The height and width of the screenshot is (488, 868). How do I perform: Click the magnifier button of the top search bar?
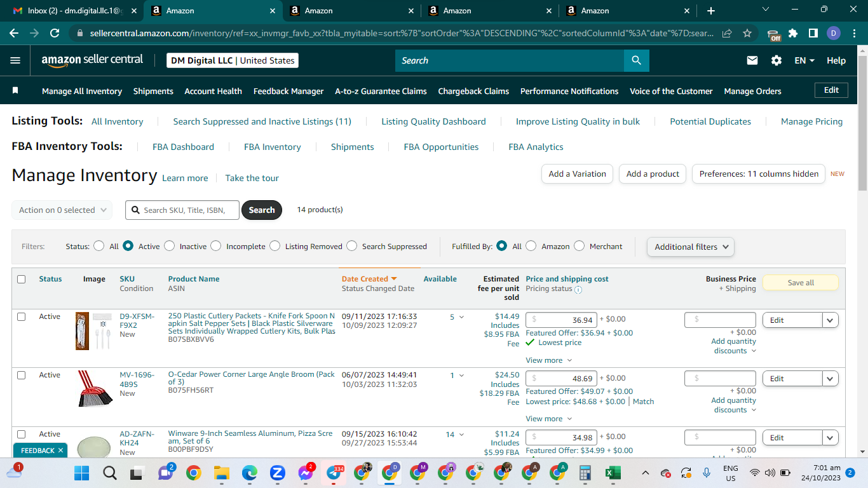(636, 60)
